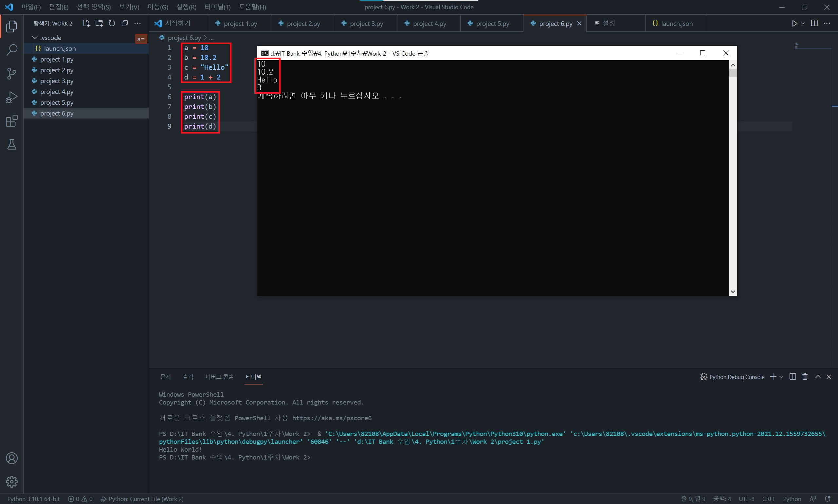Refresh the explorer file list

(112, 23)
